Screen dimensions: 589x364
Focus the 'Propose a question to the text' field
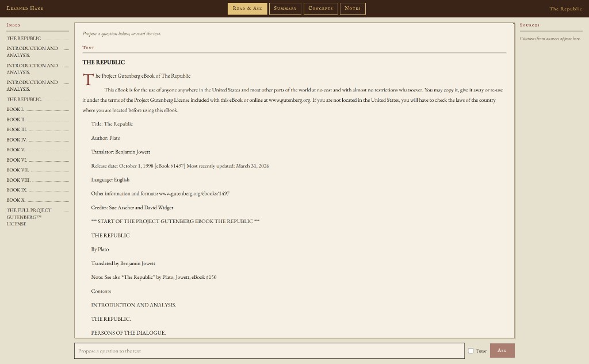[x=269, y=350]
